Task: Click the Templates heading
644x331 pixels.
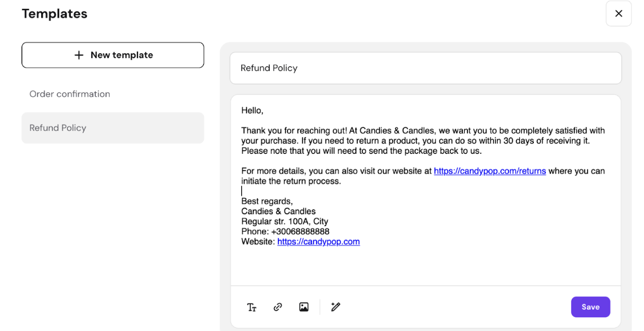Action: tap(54, 14)
